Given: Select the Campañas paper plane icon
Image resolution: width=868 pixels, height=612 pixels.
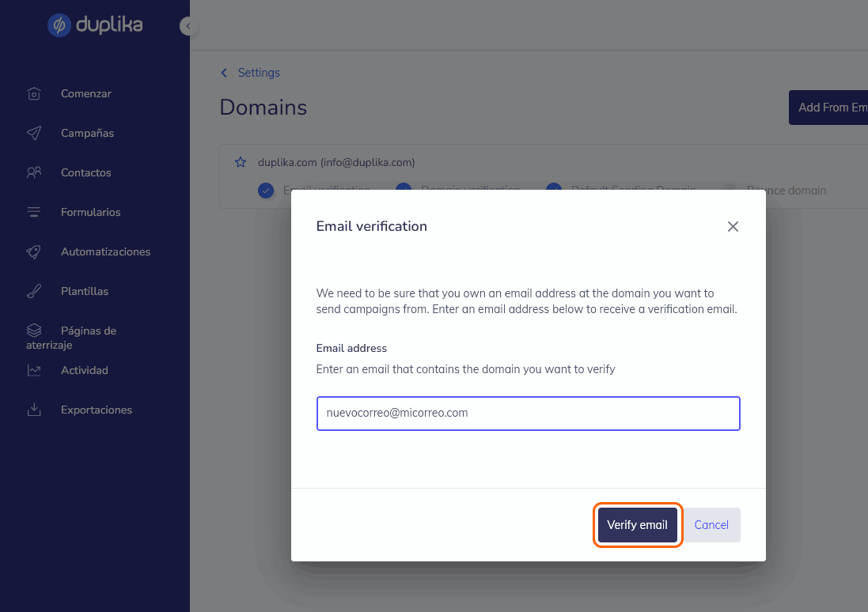Looking at the screenshot, I should pos(33,133).
